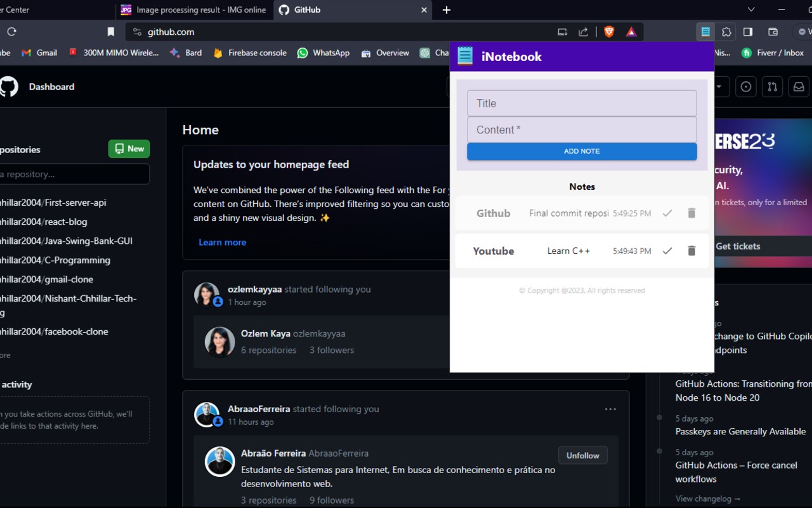Click the Dashboard label in GitHub header
The height and width of the screenshot is (508, 812).
51,86
